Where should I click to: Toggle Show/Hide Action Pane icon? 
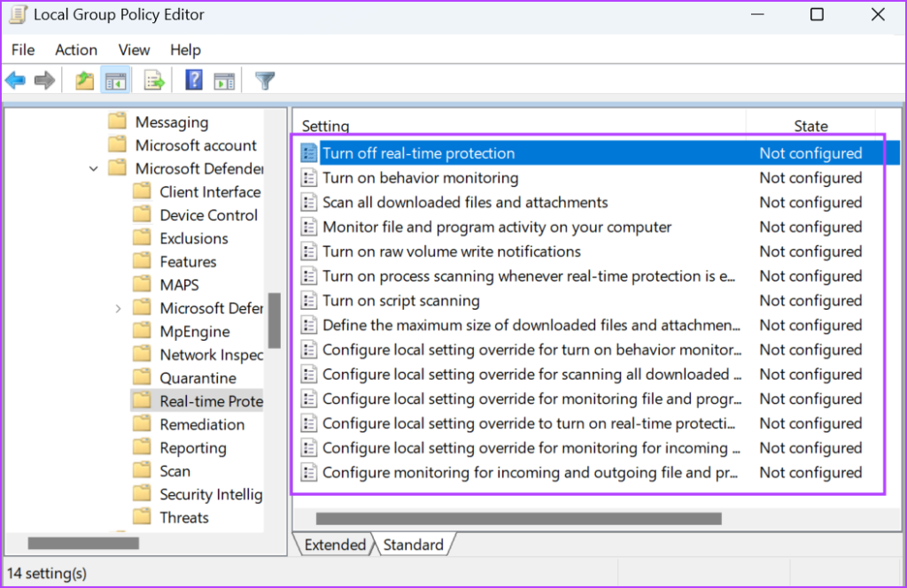(224, 81)
